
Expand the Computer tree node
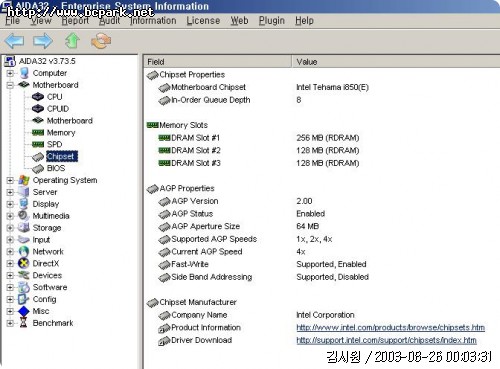[x=10, y=73]
